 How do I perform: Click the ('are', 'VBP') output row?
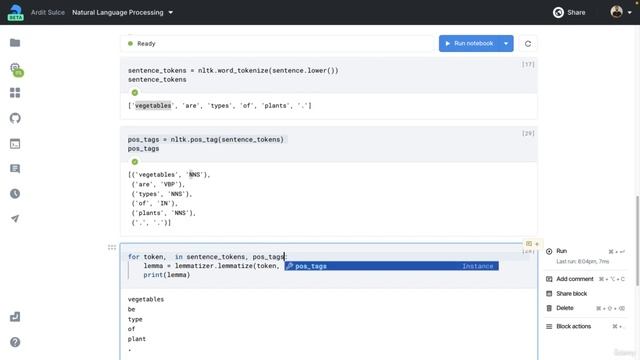158,184
